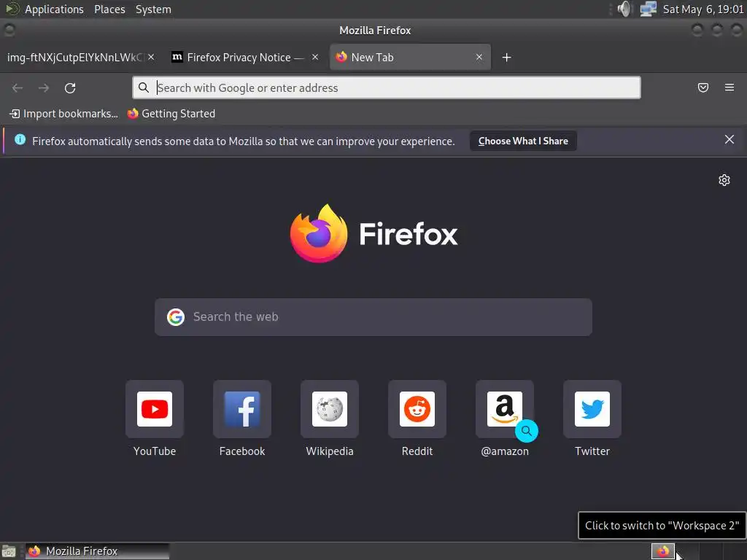Focus the Search with Google address bar
This screenshot has width=747, height=560.
[387, 87]
